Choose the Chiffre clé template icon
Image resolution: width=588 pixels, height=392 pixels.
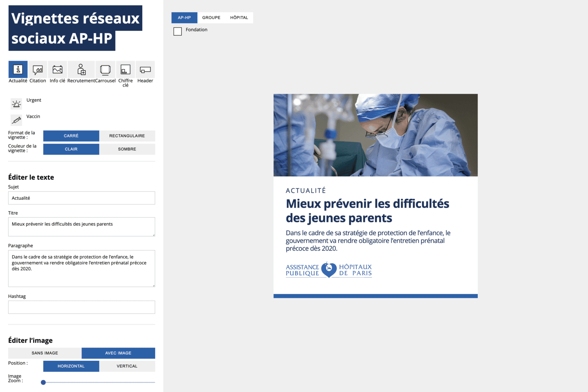[x=126, y=69]
